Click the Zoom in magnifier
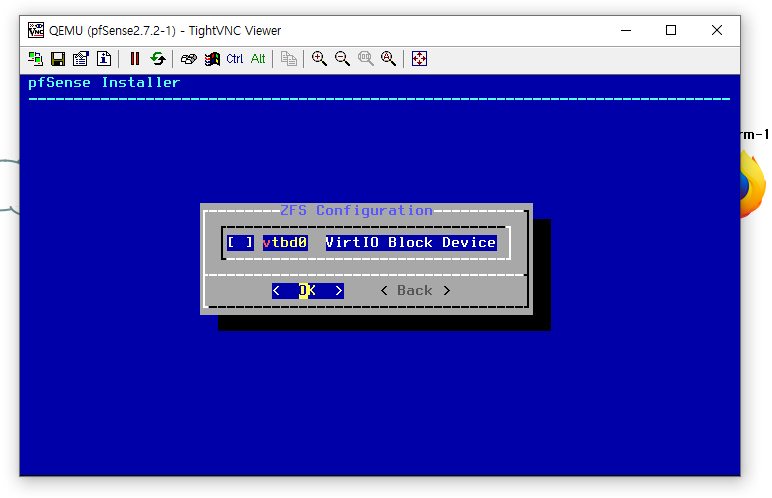 319,59
